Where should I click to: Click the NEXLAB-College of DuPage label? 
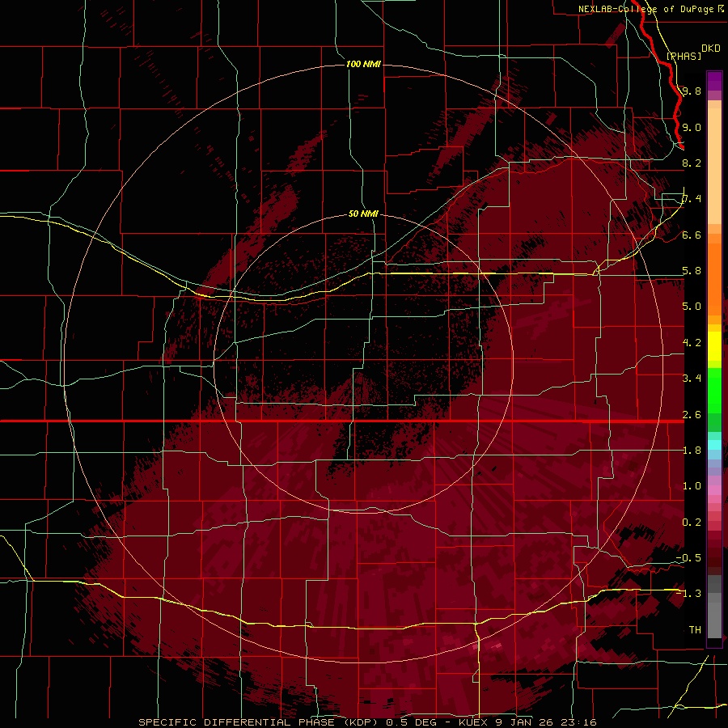click(x=645, y=9)
